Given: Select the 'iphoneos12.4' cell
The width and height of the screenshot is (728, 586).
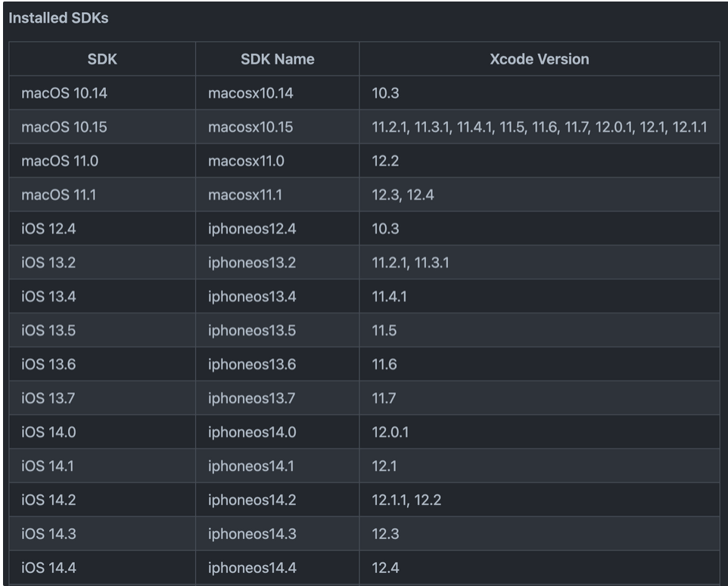Looking at the screenshot, I should click(x=277, y=229).
